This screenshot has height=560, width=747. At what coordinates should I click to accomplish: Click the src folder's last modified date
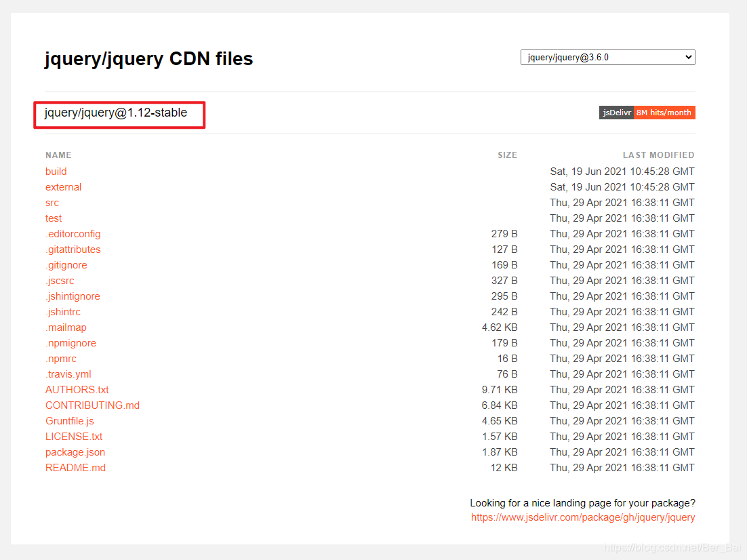622,203
